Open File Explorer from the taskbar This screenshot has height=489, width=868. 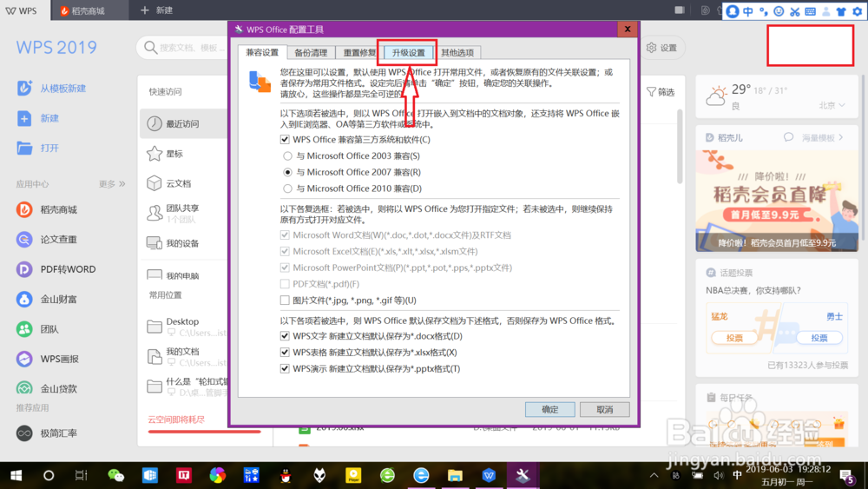click(x=455, y=475)
